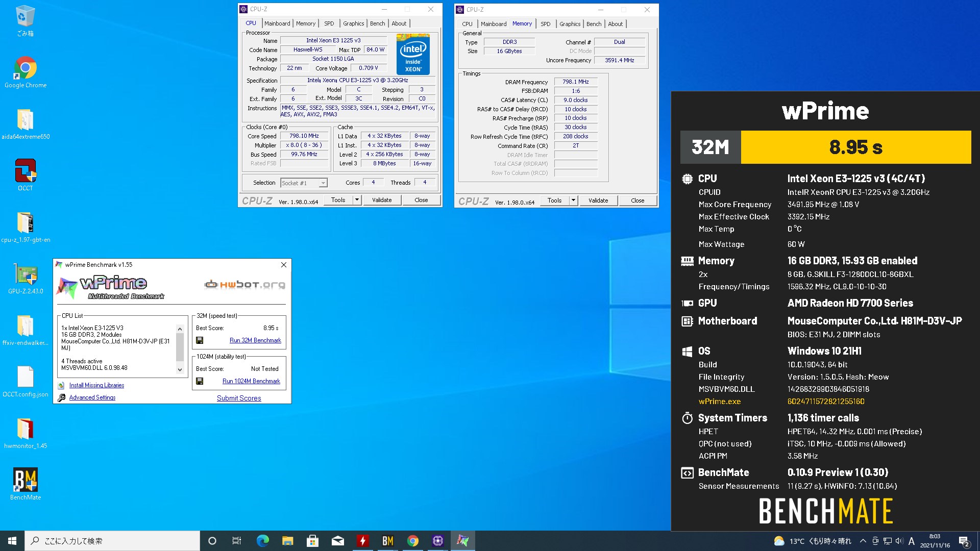The height and width of the screenshot is (551, 980).
Task: Switch to SPD tab in left CPU-Z
Action: point(329,23)
